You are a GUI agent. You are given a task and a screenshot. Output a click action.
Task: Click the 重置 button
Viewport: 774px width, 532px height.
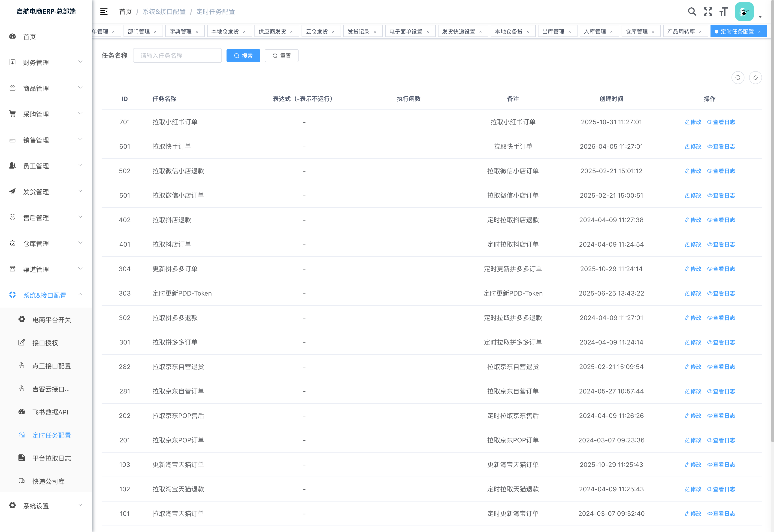click(x=282, y=56)
